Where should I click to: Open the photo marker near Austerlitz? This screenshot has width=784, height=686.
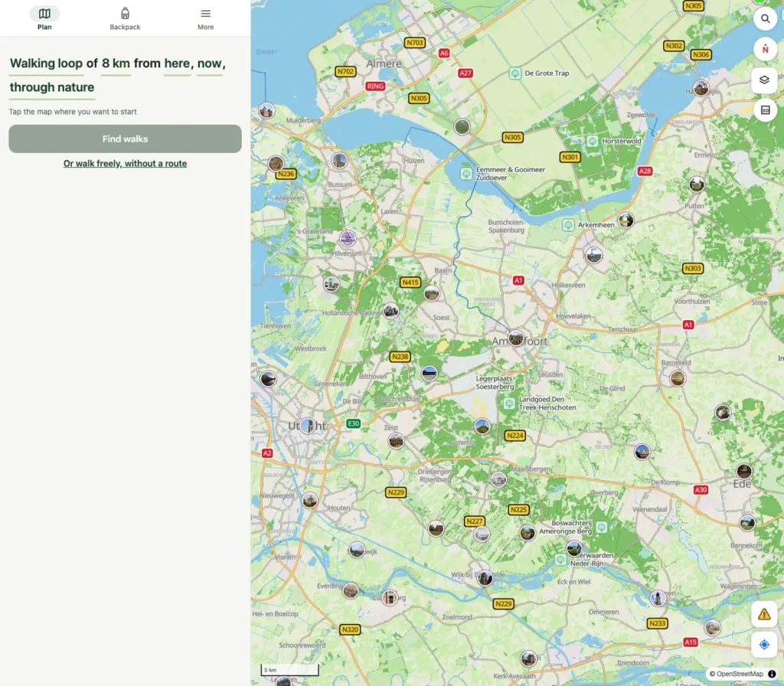tap(482, 426)
